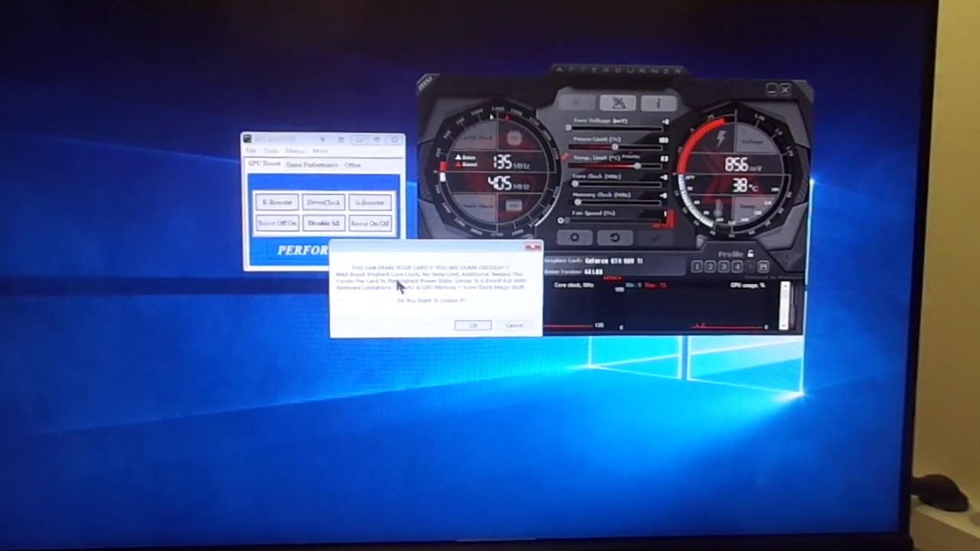Viewport: 980px width, 551px height.
Task: Minimize the Afterburner window
Action: (x=772, y=90)
